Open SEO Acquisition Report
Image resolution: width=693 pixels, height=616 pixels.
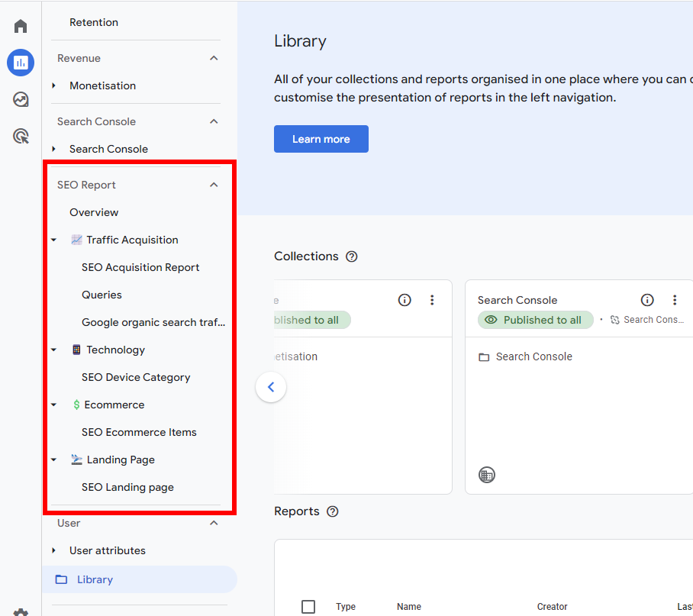pyautogui.click(x=140, y=267)
